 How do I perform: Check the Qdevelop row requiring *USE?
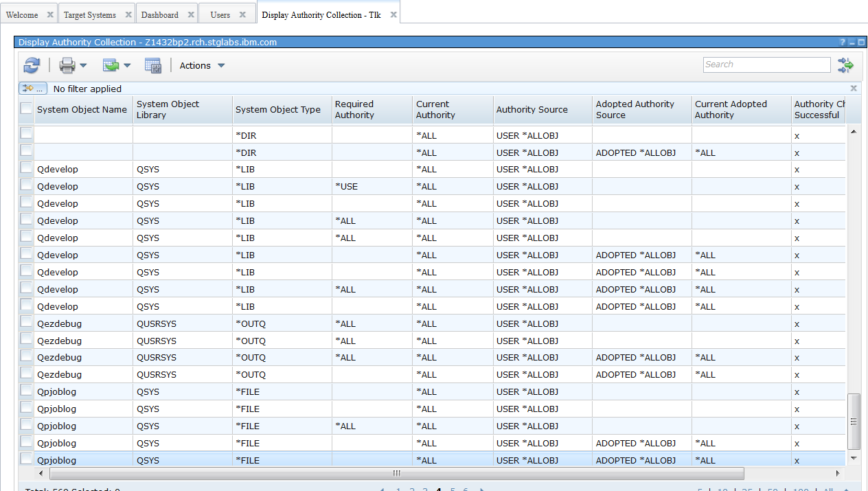tap(26, 186)
